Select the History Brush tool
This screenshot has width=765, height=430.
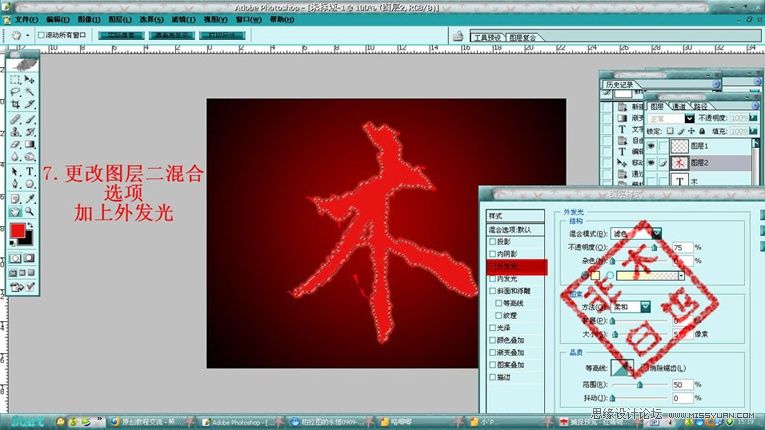[x=30, y=132]
